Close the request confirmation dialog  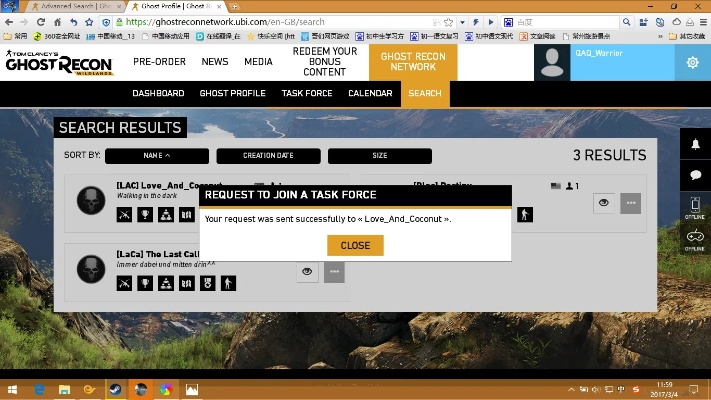coord(355,245)
